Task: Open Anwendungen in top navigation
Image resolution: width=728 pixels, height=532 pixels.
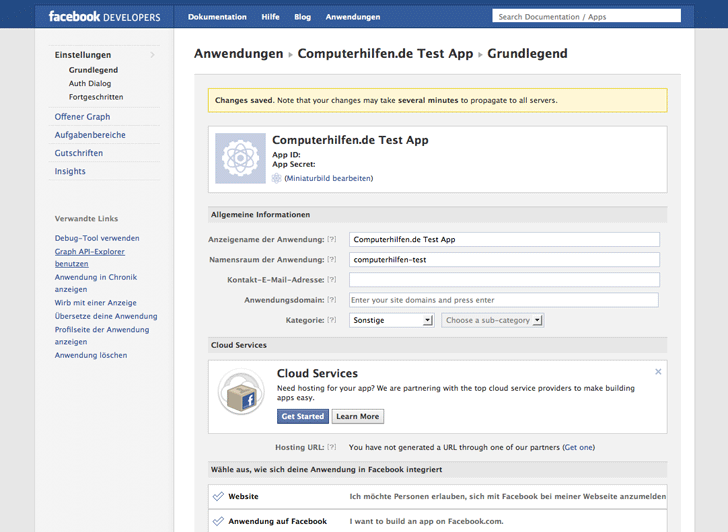Action: coord(353,17)
